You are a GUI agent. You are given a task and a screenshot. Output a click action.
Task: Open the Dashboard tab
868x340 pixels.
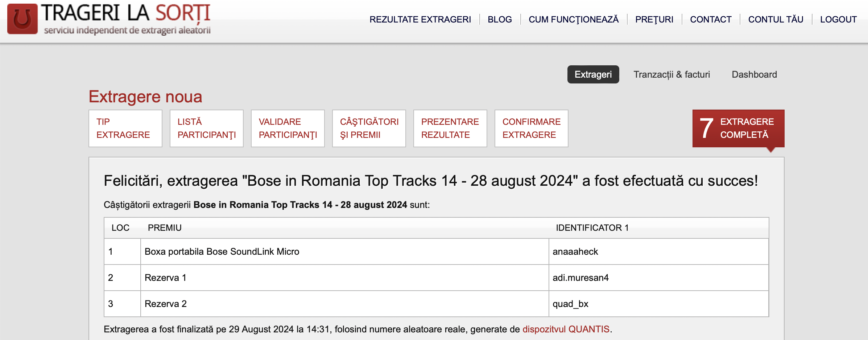(x=754, y=74)
